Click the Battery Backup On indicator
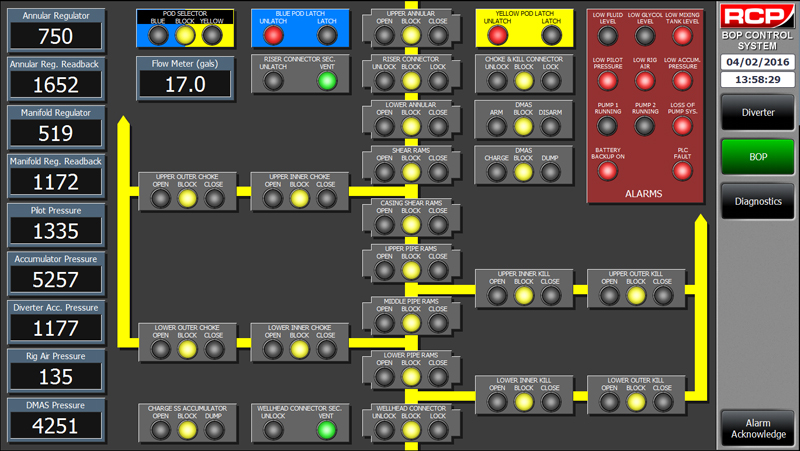The width and height of the screenshot is (800, 451). [604, 171]
